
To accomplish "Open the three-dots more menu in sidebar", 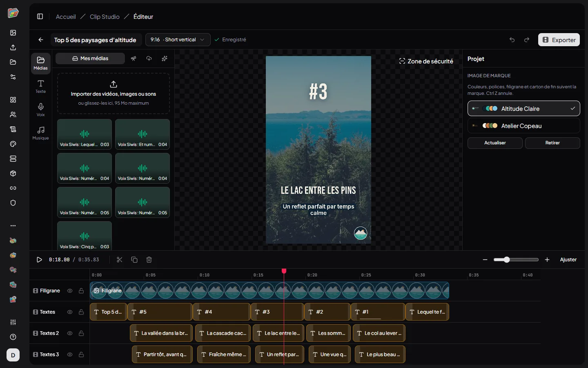I will [x=13, y=226].
